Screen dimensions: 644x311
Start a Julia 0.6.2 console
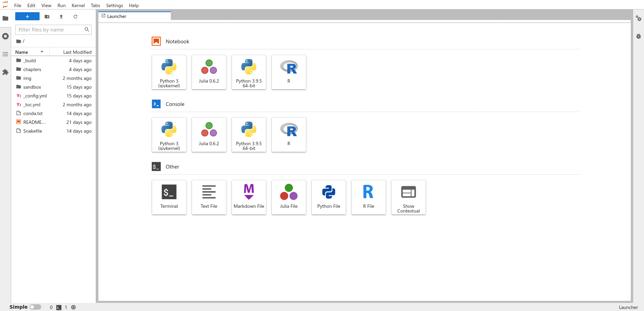(209, 135)
